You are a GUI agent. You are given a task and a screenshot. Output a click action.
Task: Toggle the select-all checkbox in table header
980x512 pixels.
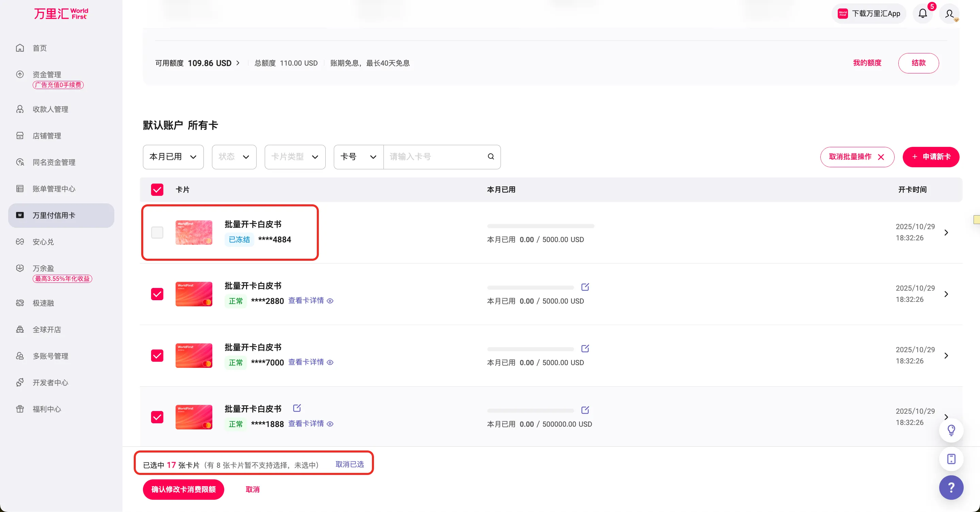point(157,189)
